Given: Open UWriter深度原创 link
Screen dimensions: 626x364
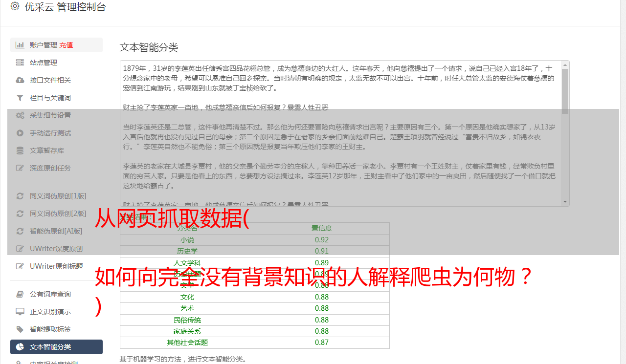Looking at the screenshot, I should click(x=56, y=249).
